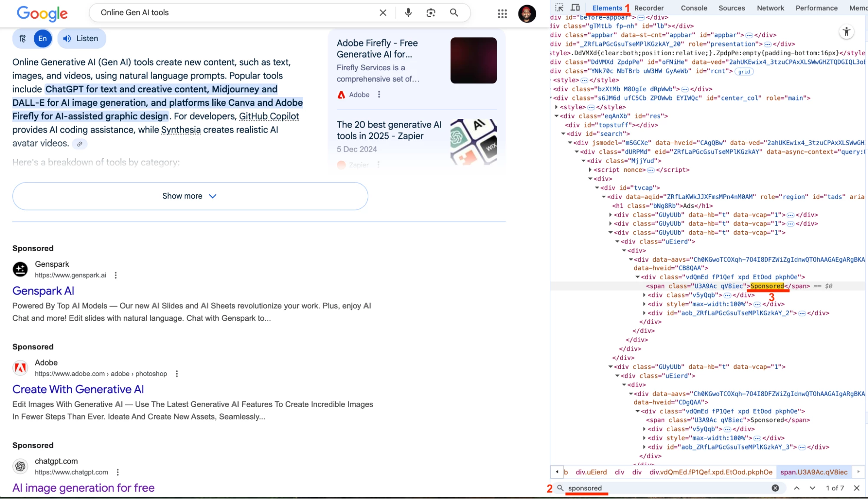The height and width of the screenshot is (499, 868).
Task: Collapse the div id="search" node
Action: 563,134
